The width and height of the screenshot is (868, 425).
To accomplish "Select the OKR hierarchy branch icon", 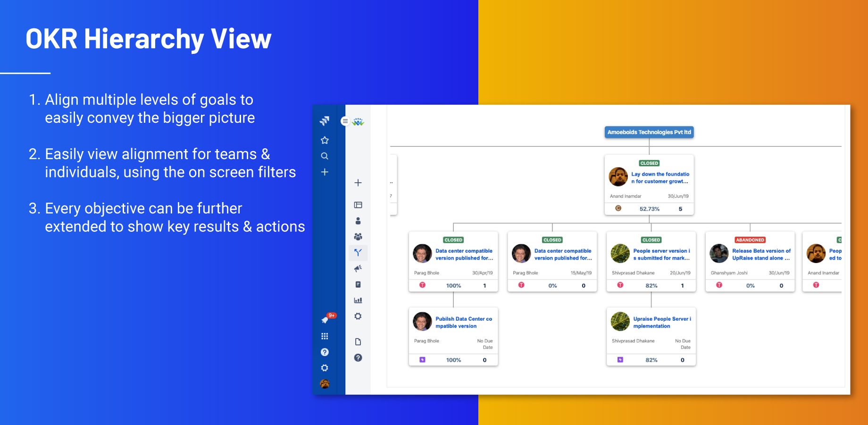I will (x=358, y=253).
